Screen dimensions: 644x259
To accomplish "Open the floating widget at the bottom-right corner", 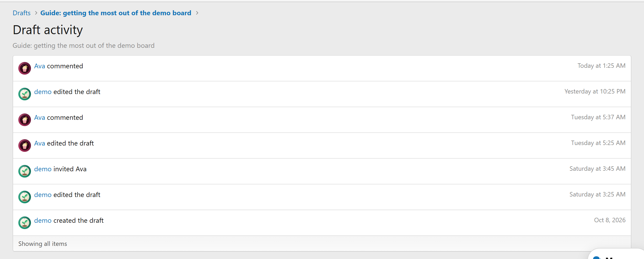I will [x=616, y=254].
